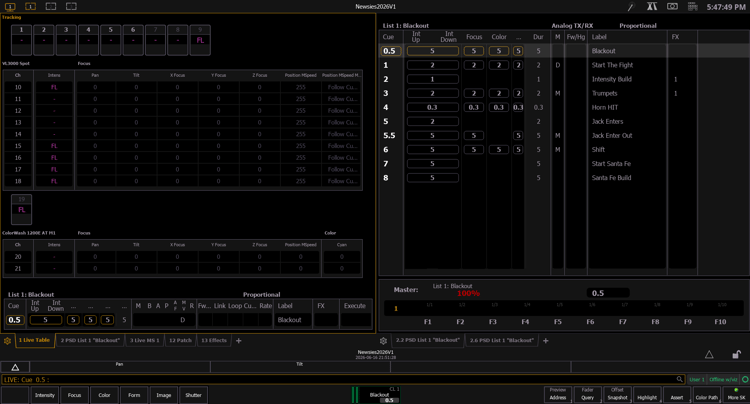Open the virtual keyboard icon beside the clock

pyautogui.click(x=693, y=6)
